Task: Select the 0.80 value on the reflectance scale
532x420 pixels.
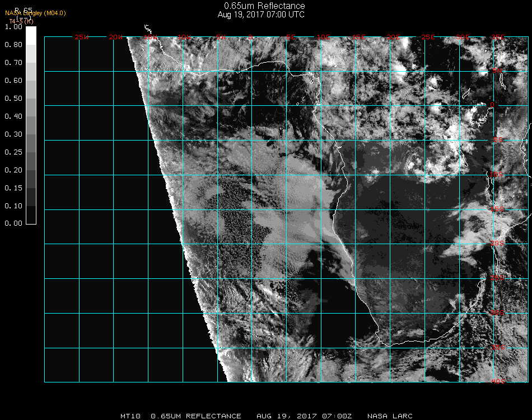Action: click(x=13, y=45)
